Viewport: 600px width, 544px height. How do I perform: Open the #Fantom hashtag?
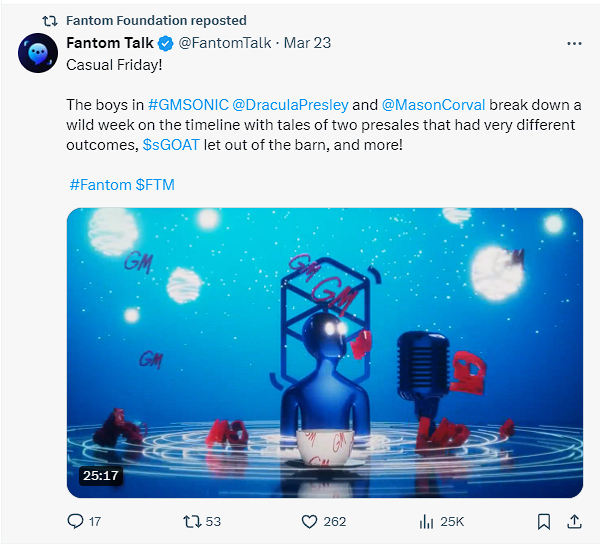tap(99, 185)
